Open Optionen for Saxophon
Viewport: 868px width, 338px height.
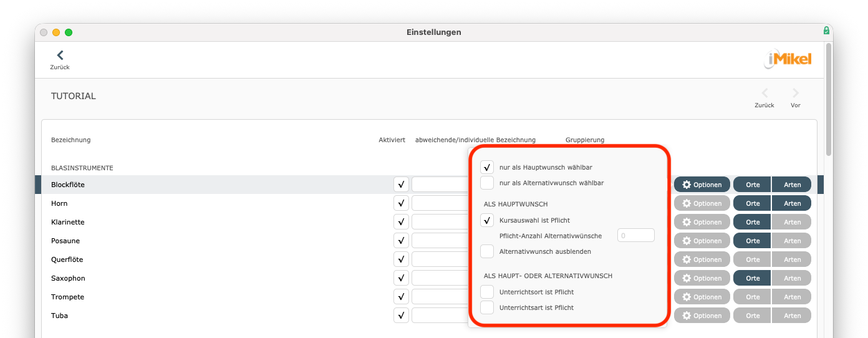(x=702, y=278)
